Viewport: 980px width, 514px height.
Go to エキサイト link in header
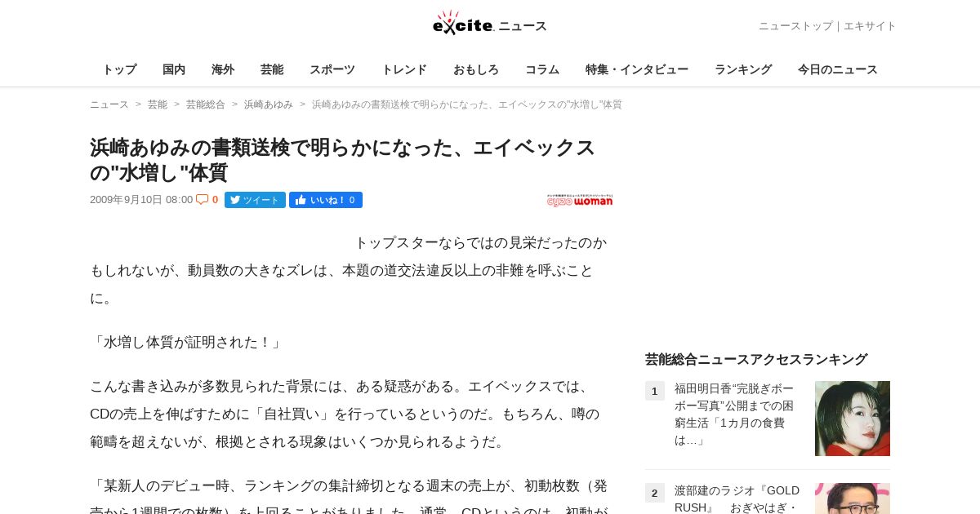[870, 26]
